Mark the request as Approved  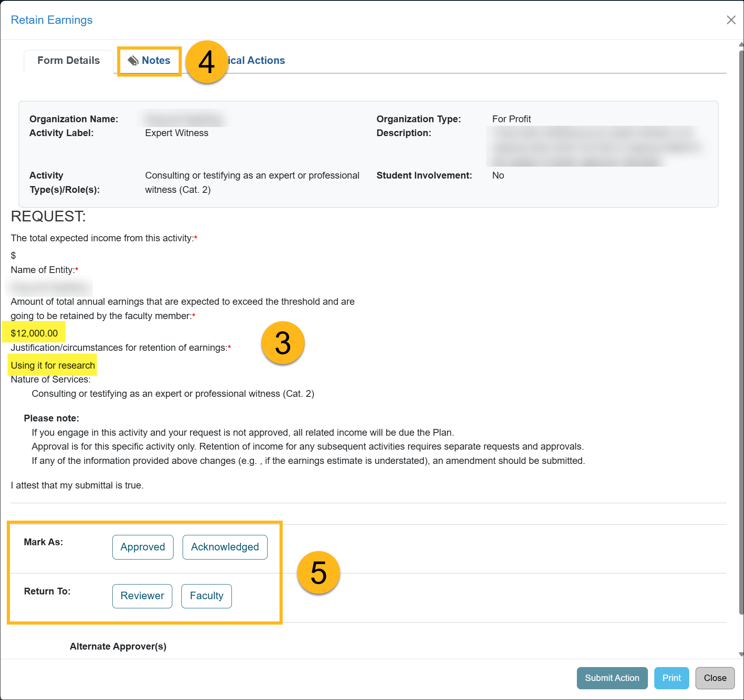click(x=143, y=547)
